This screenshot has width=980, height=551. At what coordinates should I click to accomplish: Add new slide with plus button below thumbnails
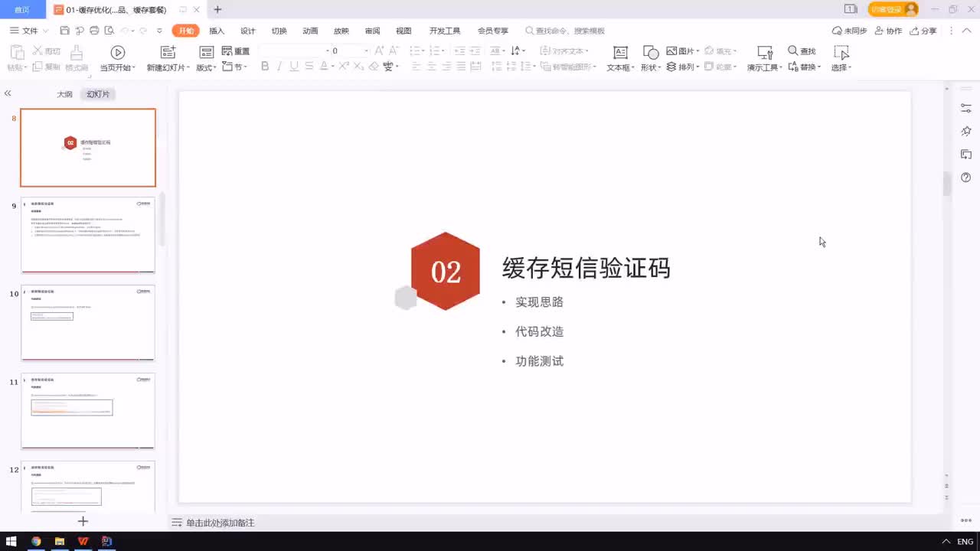click(83, 521)
